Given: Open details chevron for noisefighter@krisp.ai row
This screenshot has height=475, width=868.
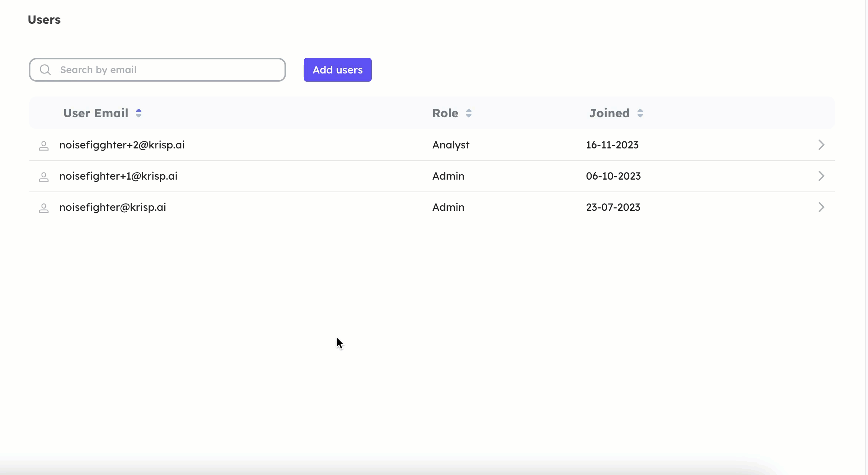Looking at the screenshot, I should [821, 207].
